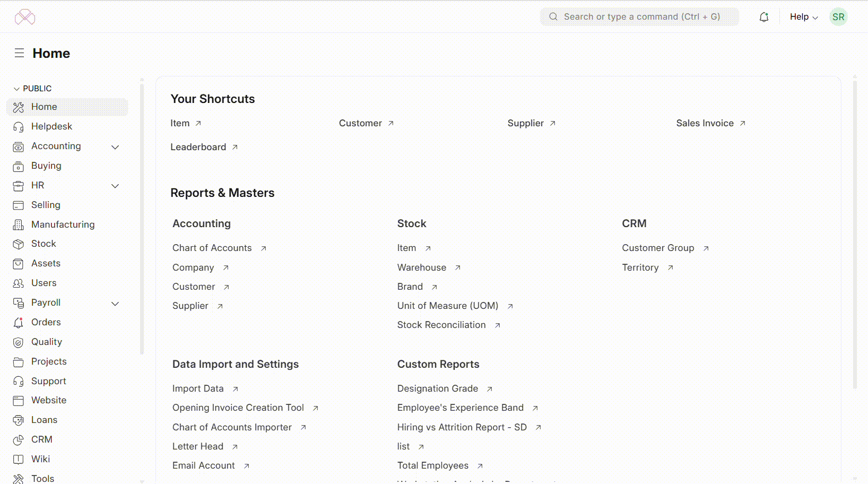Open notifications bell icon
The width and height of the screenshot is (868, 484).
(764, 17)
